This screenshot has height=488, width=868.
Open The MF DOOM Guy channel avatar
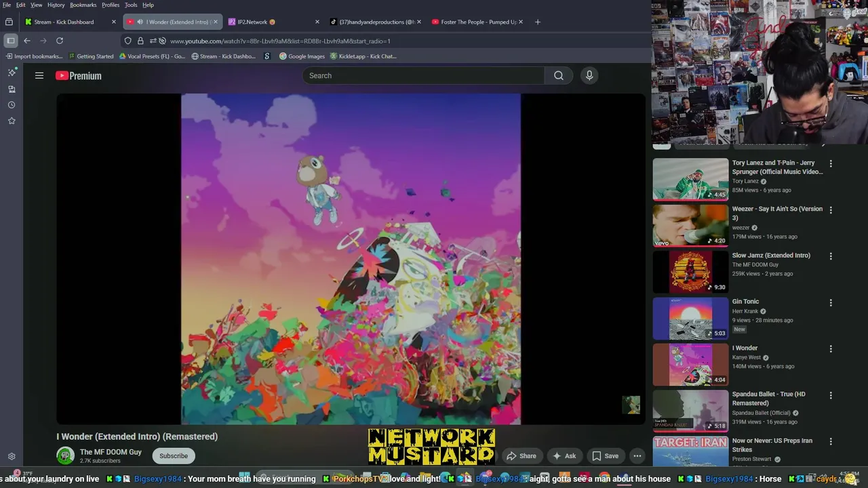[x=65, y=455]
